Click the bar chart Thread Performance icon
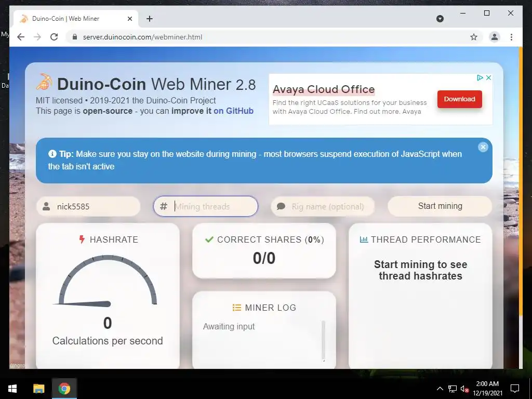 (364, 240)
